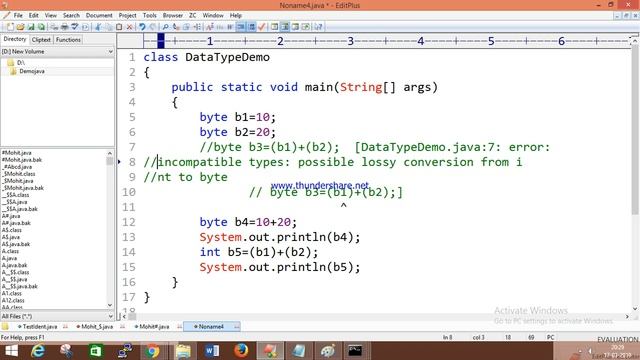Open Google Chrome from the taskbar
This screenshot has width=640, height=360.
pos(152,351)
